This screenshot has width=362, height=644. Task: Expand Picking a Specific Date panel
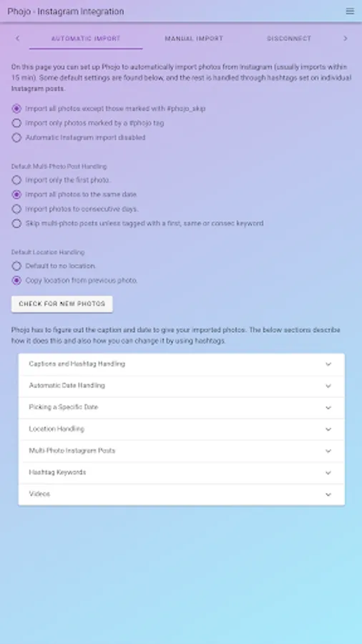(x=182, y=407)
